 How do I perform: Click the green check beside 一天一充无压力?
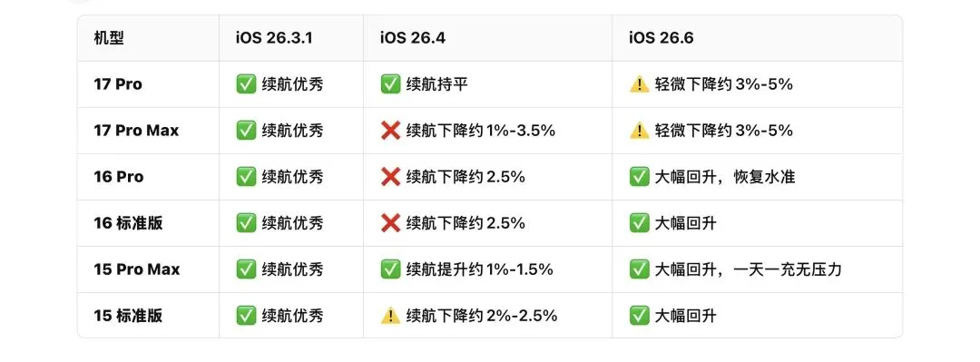[640, 269]
